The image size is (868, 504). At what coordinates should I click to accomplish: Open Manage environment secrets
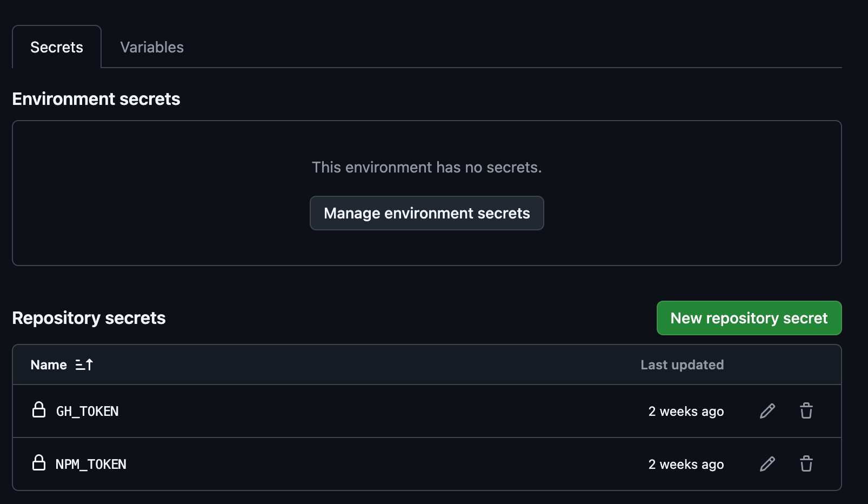click(x=426, y=213)
